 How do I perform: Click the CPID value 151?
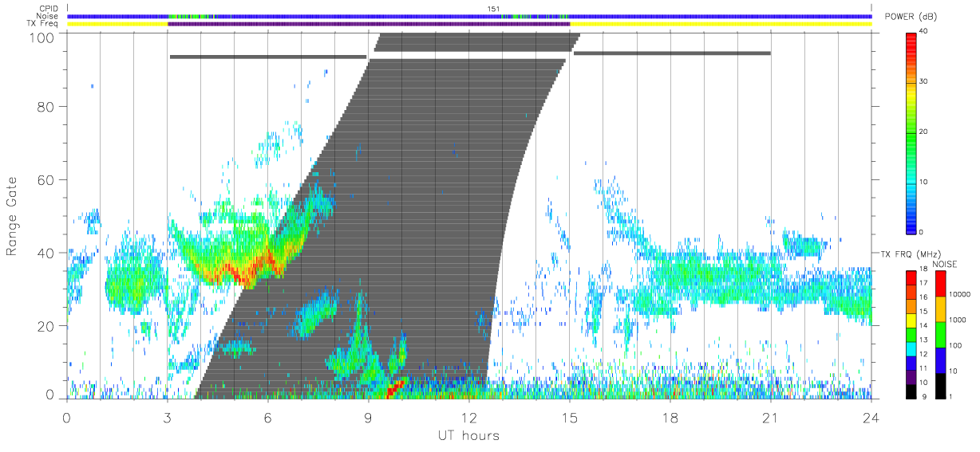495,9
